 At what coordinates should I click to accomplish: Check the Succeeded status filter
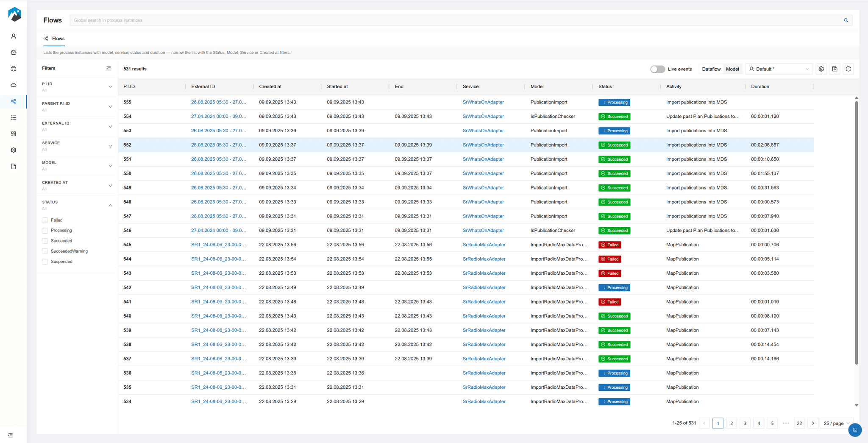pyautogui.click(x=45, y=241)
